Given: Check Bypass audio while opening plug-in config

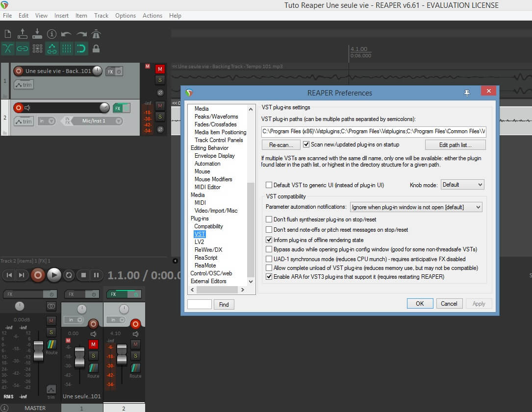Looking at the screenshot, I should pyautogui.click(x=269, y=249).
